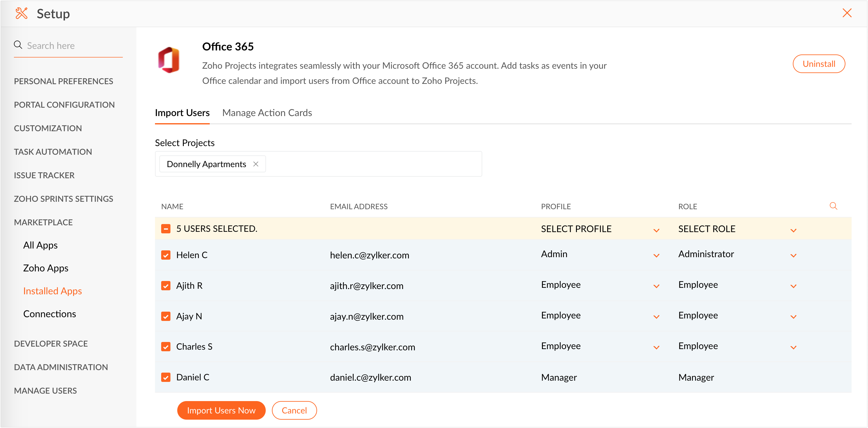This screenshot has width=868, height=428.
Task: Click the ajith.r@zylker.com email
Action: [367, 286]
